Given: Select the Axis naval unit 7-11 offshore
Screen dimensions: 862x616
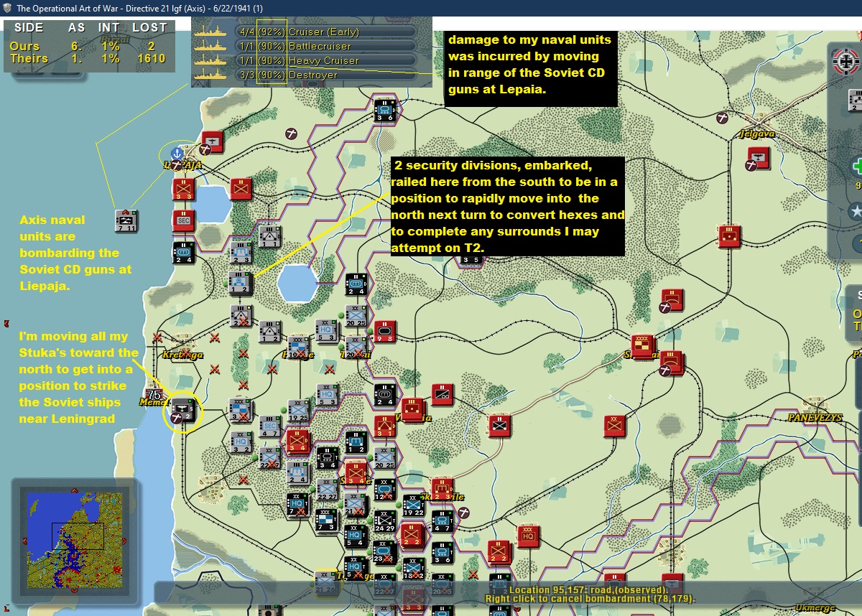Looking at the screenshot, I should [126, 220].
